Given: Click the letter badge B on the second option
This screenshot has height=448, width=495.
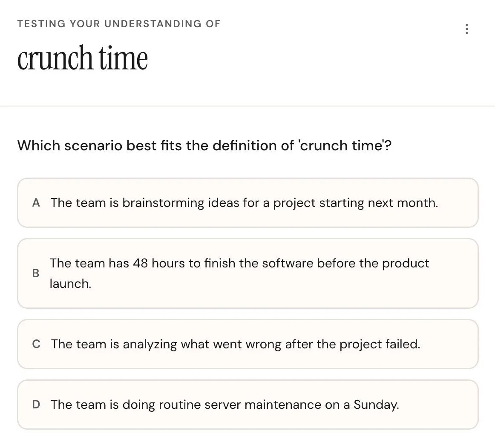Looking at the screenshot, I should tap(36, 273).
